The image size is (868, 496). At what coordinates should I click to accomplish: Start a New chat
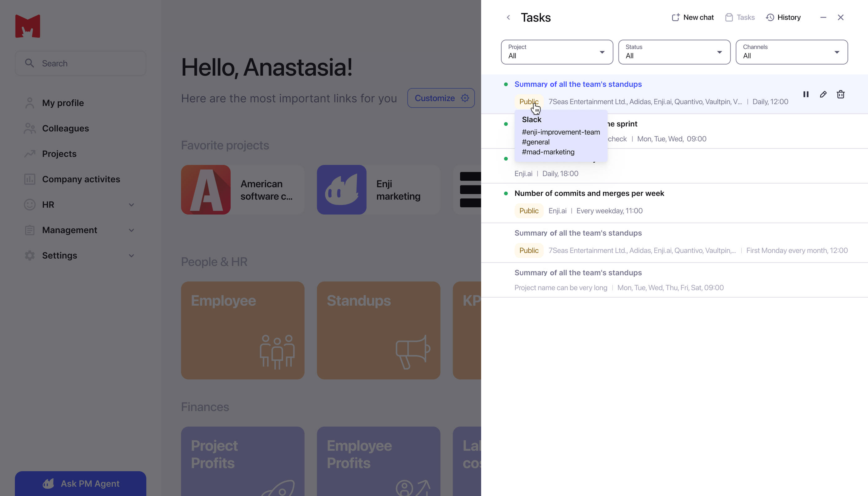click(693, 17)
